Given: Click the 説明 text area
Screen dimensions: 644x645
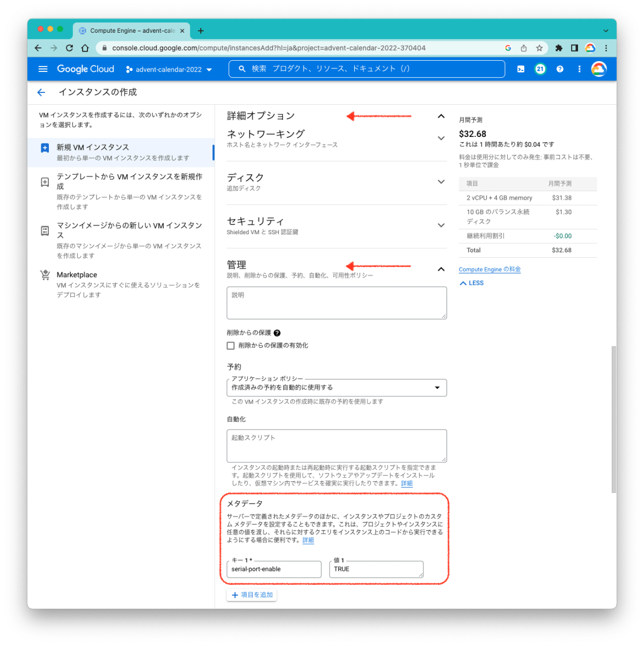Looking at the screenshot, I should [336, 303].
